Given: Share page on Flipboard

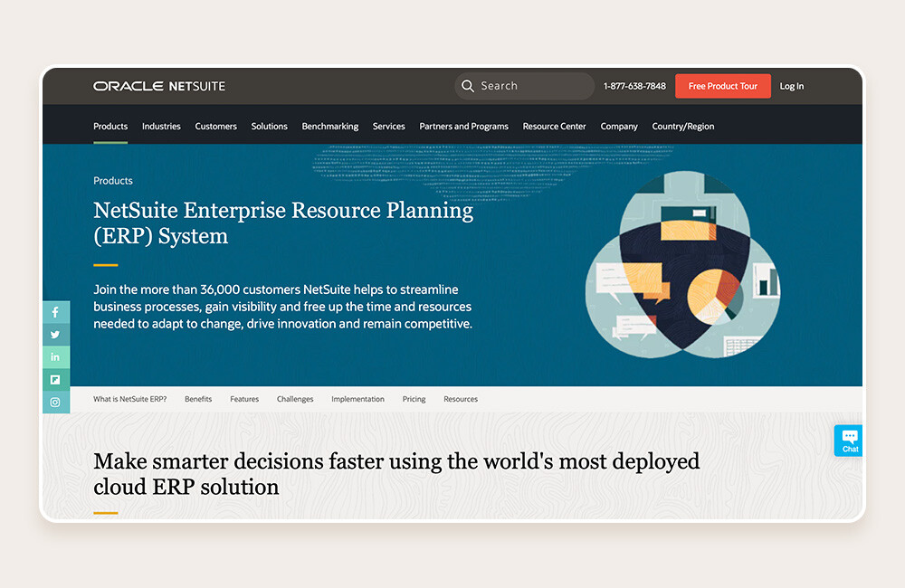Looking at the screenshot, I should pos(55,380).
